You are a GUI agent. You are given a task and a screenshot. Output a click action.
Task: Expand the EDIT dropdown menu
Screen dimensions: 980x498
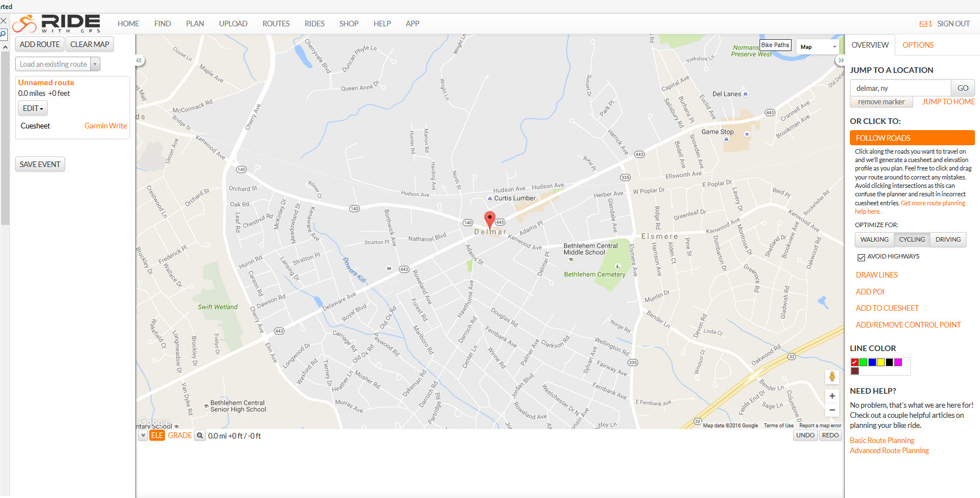[33, 108]
